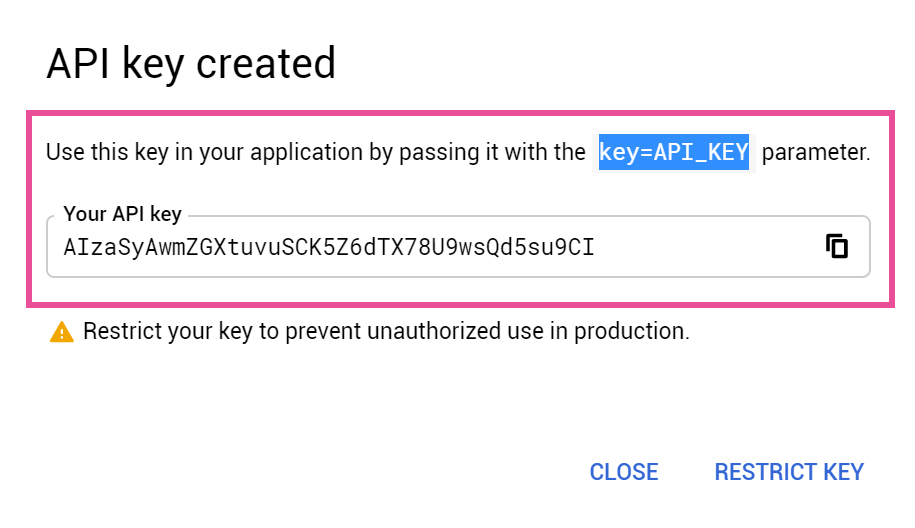This screenshot has width=915, height=528.
Task: Close the API key created dialog
Action: pos(624,471)
